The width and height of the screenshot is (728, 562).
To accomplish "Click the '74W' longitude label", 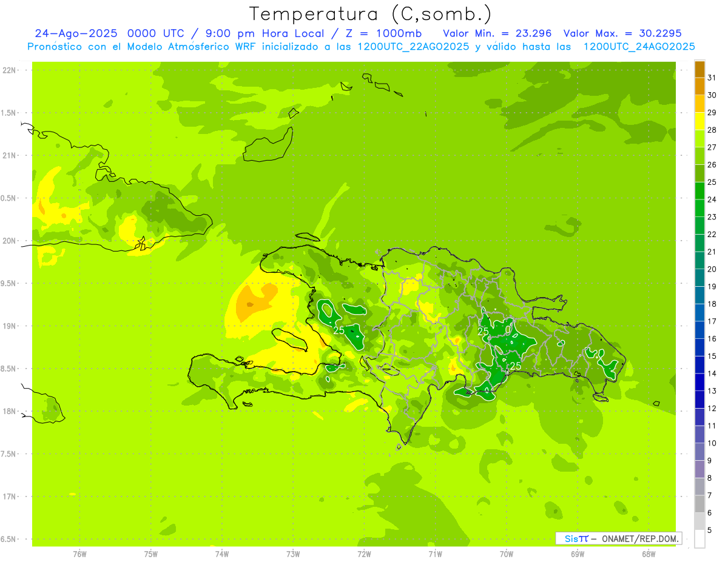I will 222,554.
